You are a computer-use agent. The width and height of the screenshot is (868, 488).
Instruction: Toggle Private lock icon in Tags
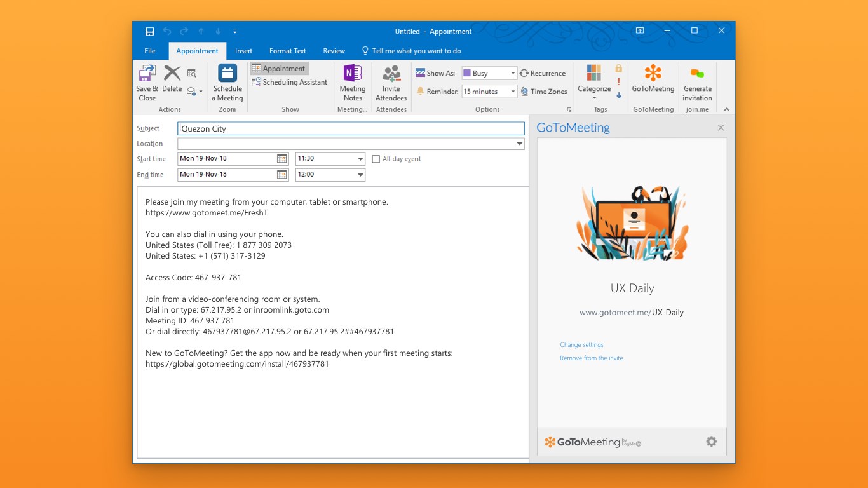(619, 69)
